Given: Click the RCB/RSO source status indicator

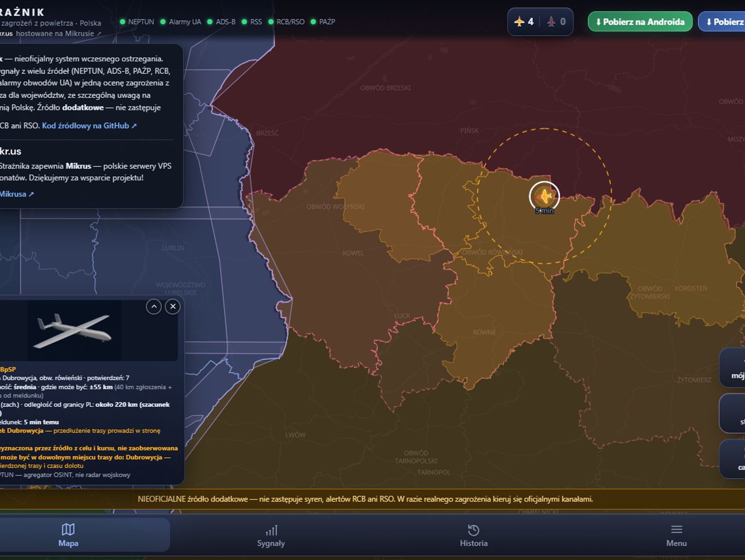Looking at the screenshot, I should (286, 22).
